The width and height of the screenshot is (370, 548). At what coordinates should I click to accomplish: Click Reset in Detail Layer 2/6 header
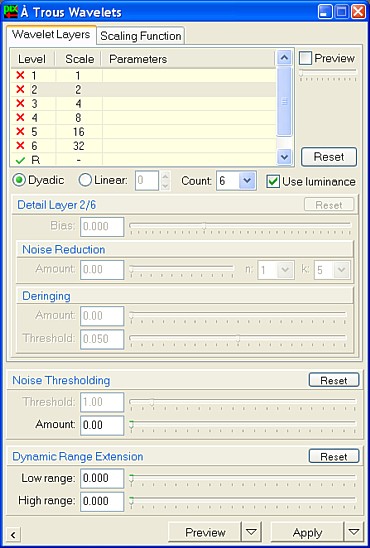(x=329, y=205)
